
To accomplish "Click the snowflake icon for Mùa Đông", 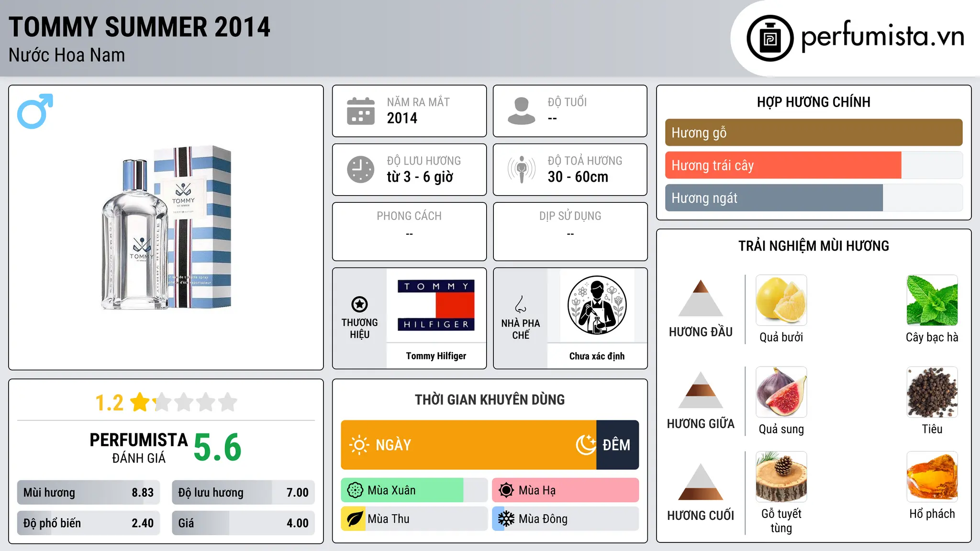I will tap(506, 519).
